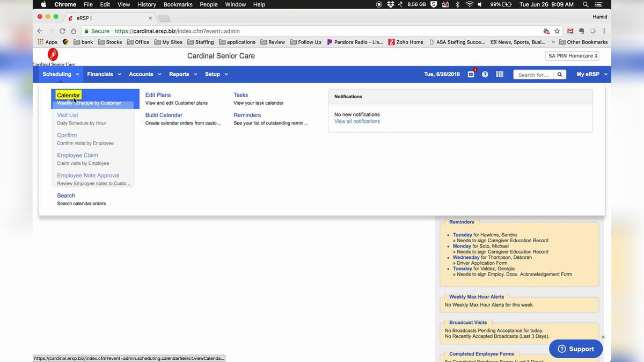Viewport: 644px width, 362px height.
Task: Click the search magnifier button
Action: pyautogui.click(x=559, y=75)
